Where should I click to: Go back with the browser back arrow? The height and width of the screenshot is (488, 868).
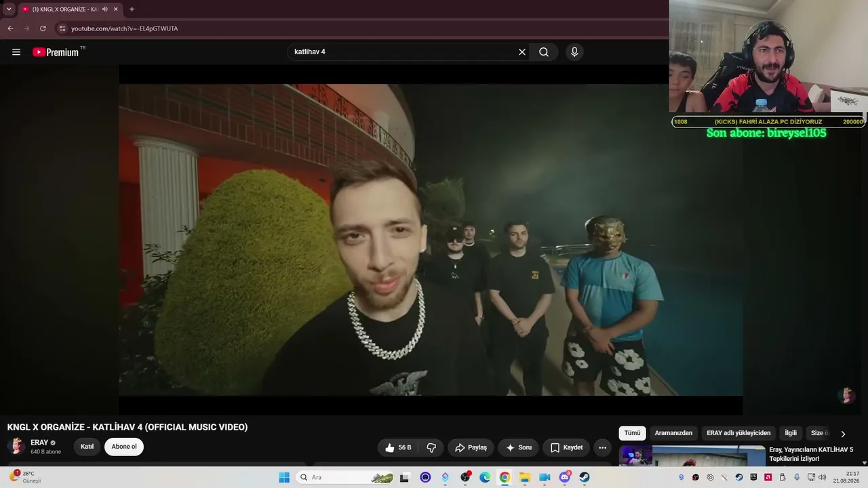(10, 28)
